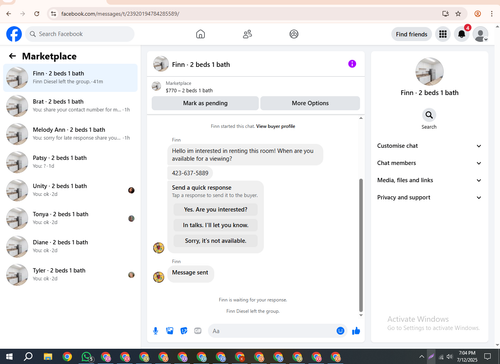Open Tyler - 2 beds 1 bath conversation
The image size is (500, 364).
click(x=70, y=275)
